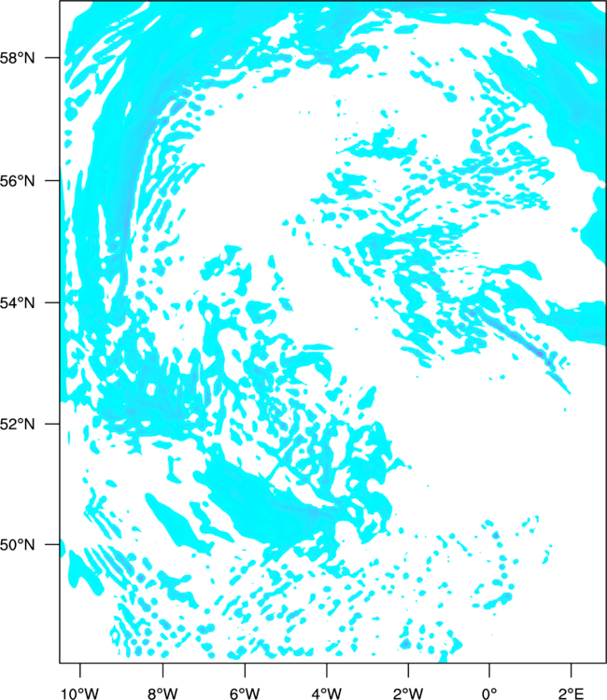This screenshot has width=607, height=700.
Task: Click the 8°W longitude label
Action: point(162,693)
